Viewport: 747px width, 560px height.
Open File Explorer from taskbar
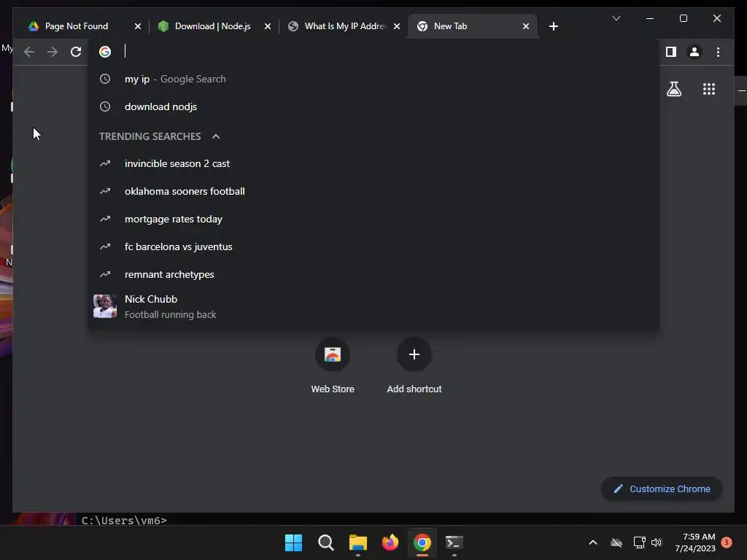click(x=357, y=542)
